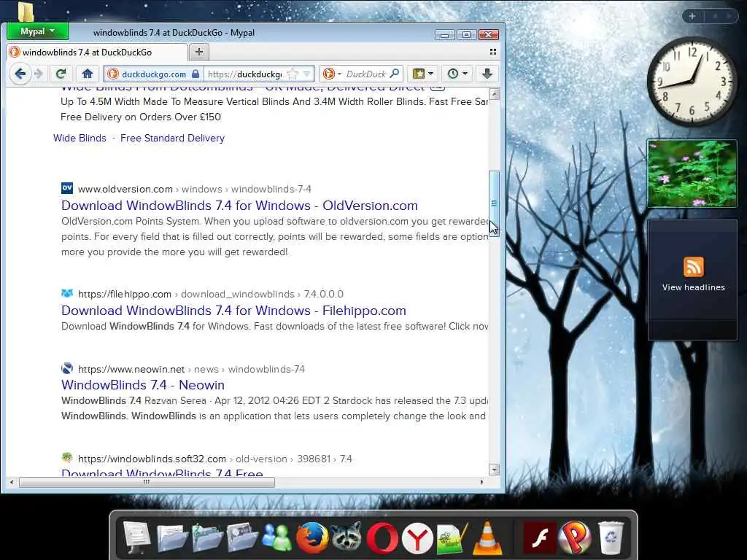Click View headlines in feed gadget
The height and width of the screenshot is (560, 747).
click(693, 287)
